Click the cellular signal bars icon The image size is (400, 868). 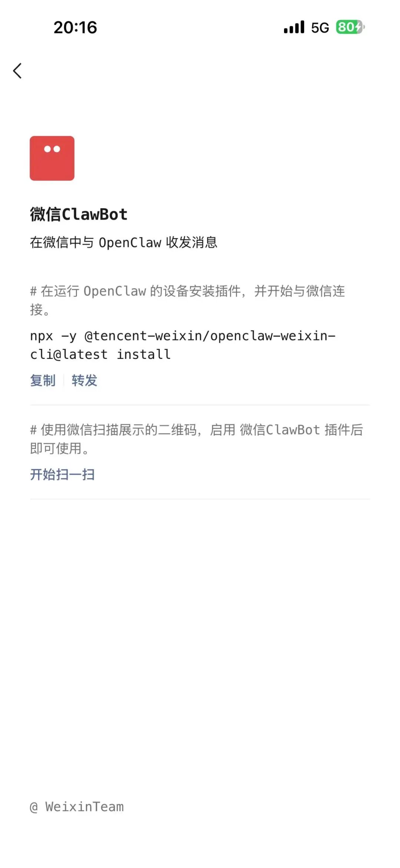point(294,27)
